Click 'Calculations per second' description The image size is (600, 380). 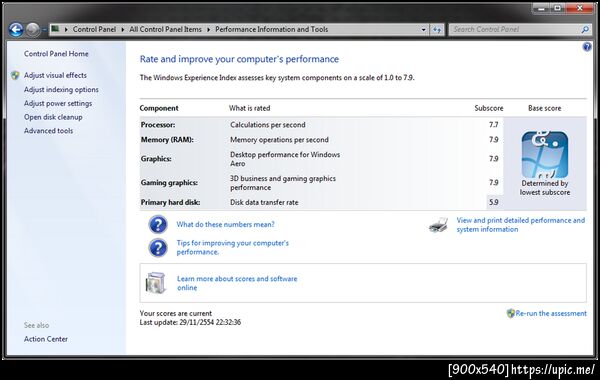(x=267, y=125)
